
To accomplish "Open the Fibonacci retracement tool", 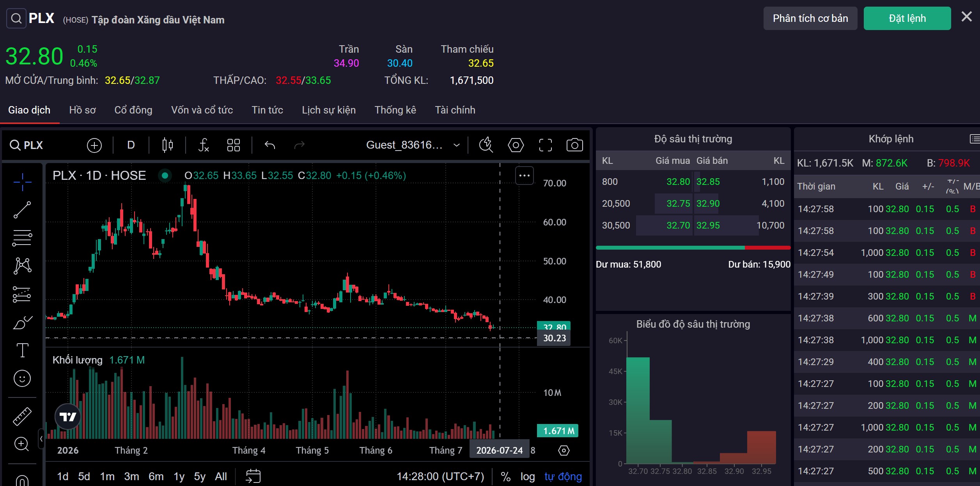I will pos(22,238).
